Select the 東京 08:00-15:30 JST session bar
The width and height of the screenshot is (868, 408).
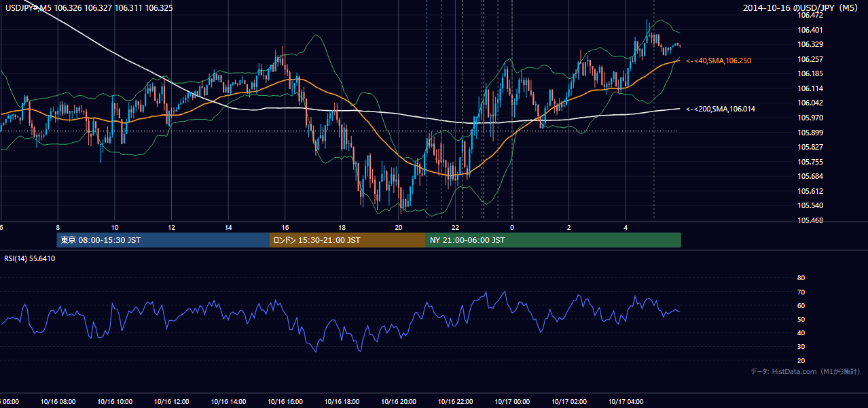pyautogui.click(x=163, y=240)
